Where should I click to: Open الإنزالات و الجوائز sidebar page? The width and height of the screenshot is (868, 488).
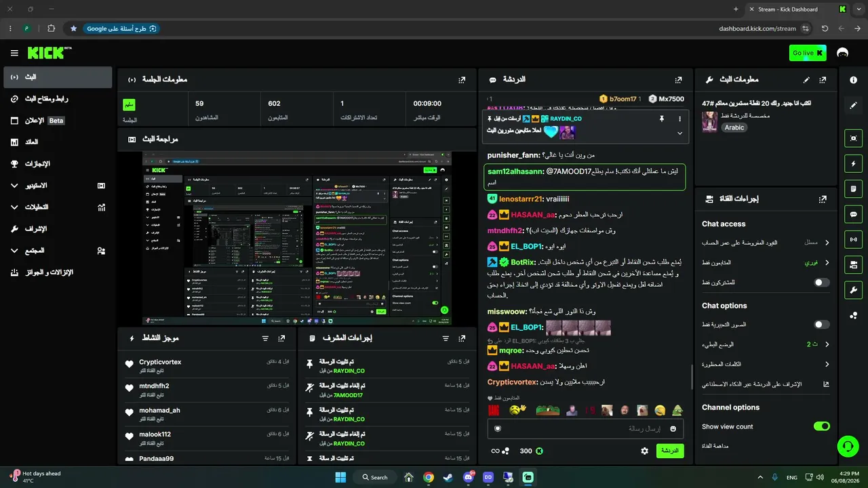58,272
